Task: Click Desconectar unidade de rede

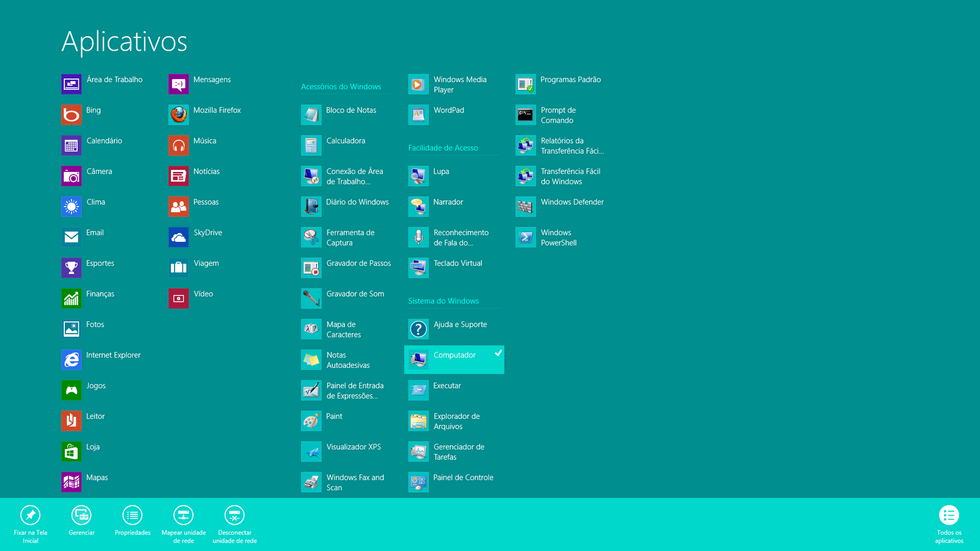Action: click(x=235, y=524)
